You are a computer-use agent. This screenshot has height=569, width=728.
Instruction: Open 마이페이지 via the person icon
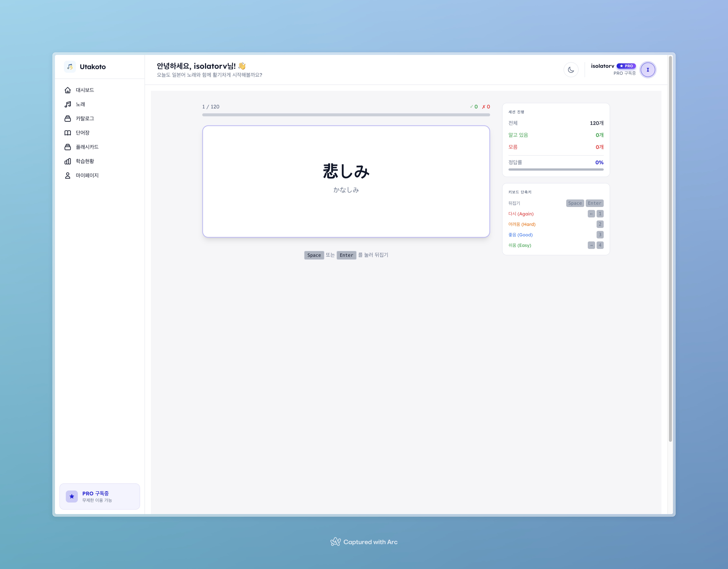(x=68, y=175)
